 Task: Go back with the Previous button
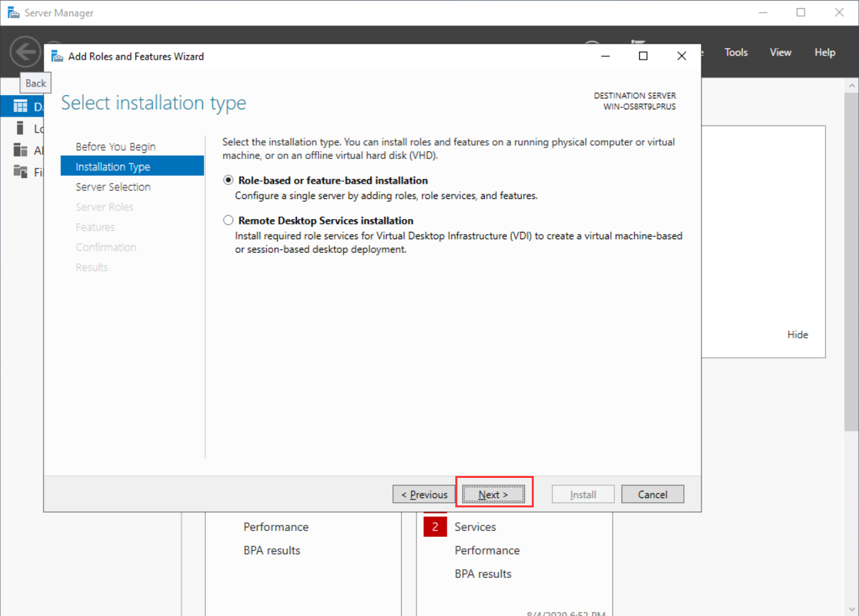[x=424, y=495]
